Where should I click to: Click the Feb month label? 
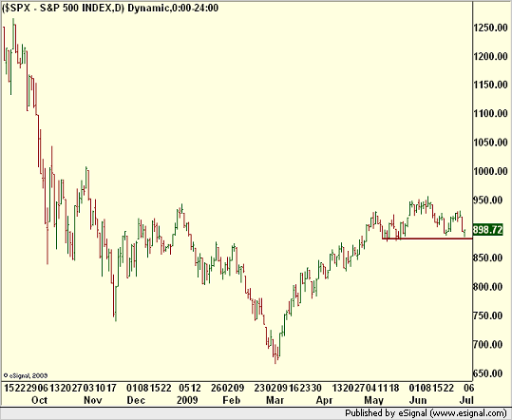pyautogui.click(x=231, y=400)
